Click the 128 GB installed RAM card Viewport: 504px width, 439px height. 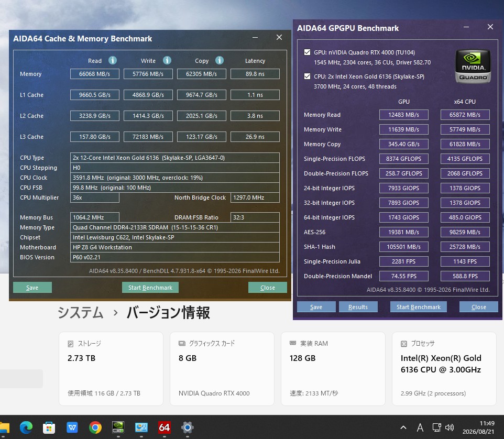tap(333, 369)
